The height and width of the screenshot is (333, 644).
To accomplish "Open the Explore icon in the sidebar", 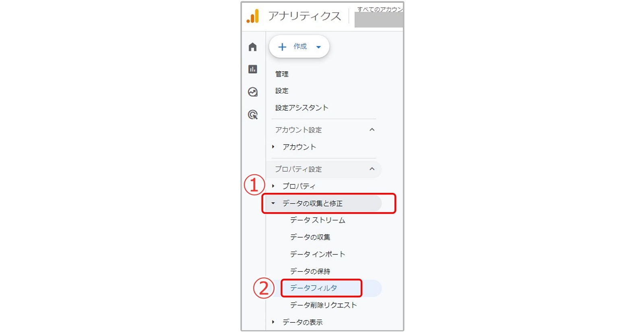I will coord(253,92).
